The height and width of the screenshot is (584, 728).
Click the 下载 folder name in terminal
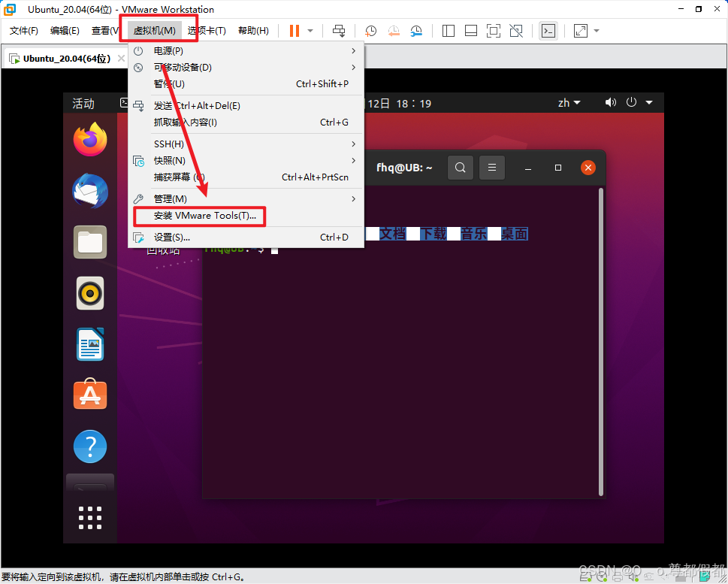433,234
